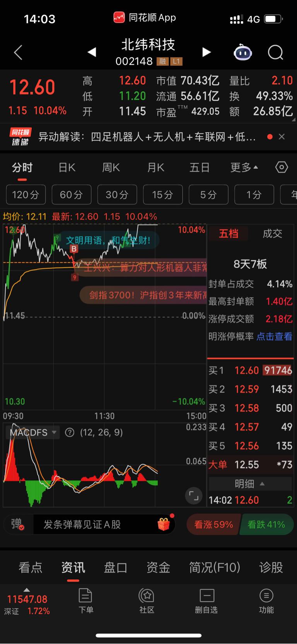Tap 买4 price 12.57 row
The width and height of the screenshot is (297, 644).
pyautogui.click(x=250, y=427)
